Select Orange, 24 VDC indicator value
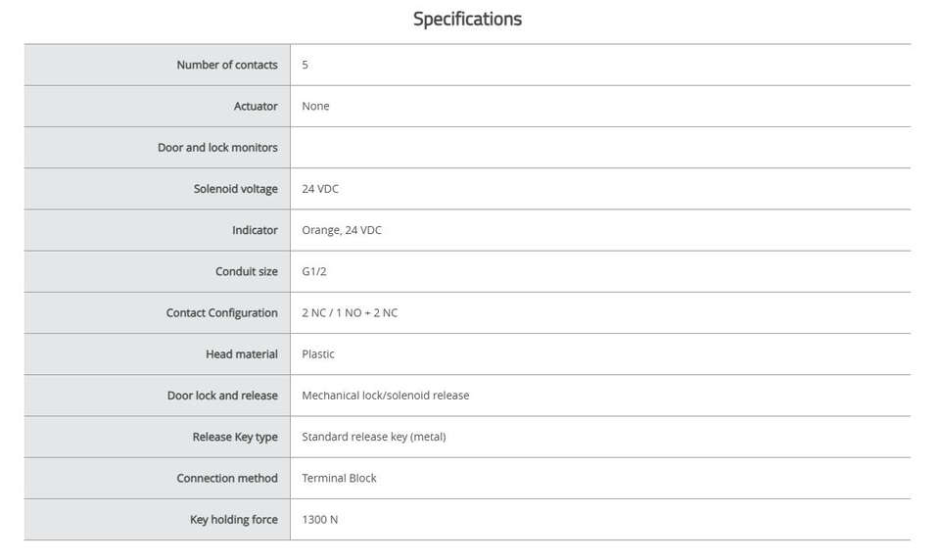 tap(342, 230)
